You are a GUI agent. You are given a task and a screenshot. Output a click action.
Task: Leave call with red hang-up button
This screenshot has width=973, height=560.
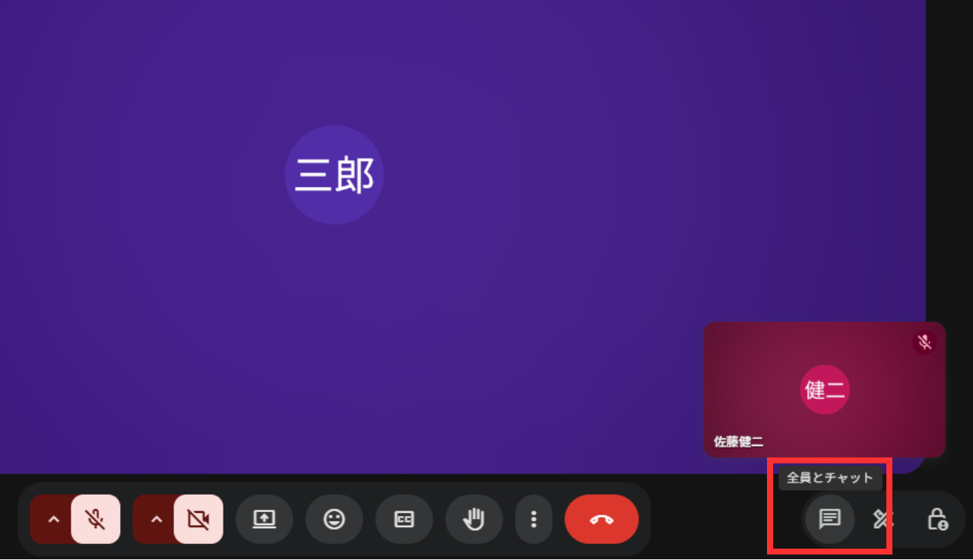tap(601, 519)
